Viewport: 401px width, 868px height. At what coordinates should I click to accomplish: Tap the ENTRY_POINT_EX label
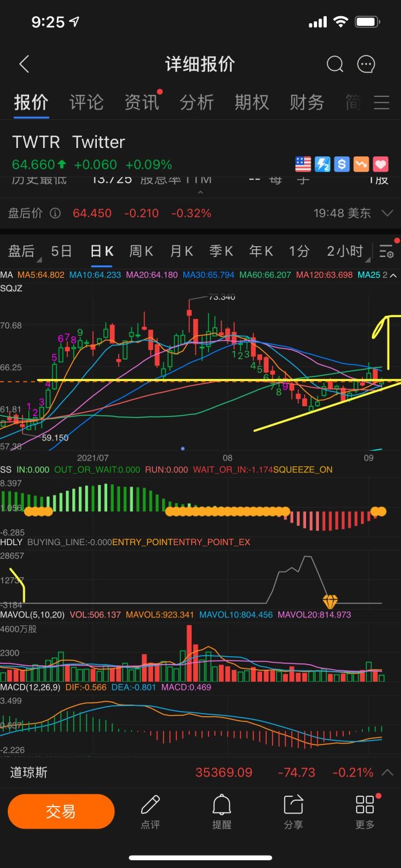pos(211,542)
